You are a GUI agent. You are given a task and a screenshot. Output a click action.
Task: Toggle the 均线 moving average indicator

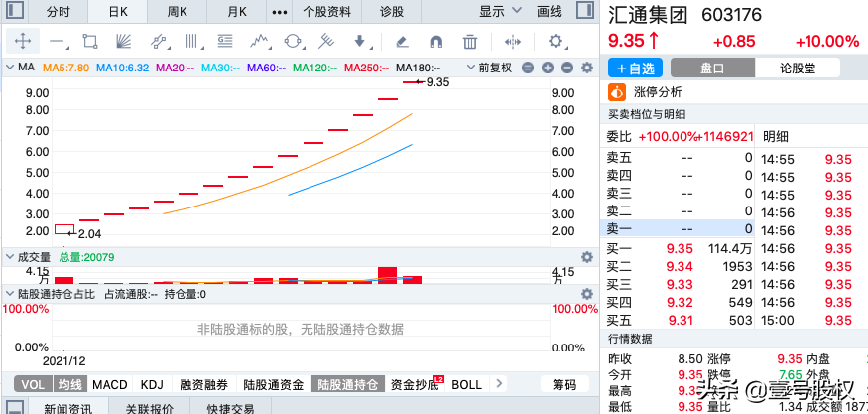click(70, 384)
